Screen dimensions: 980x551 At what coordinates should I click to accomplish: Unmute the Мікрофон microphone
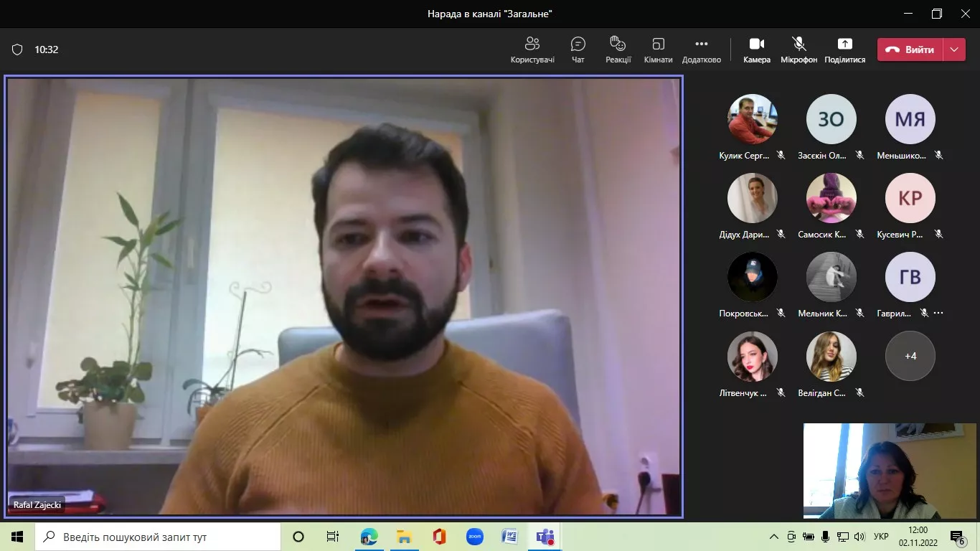coord(798,50)
